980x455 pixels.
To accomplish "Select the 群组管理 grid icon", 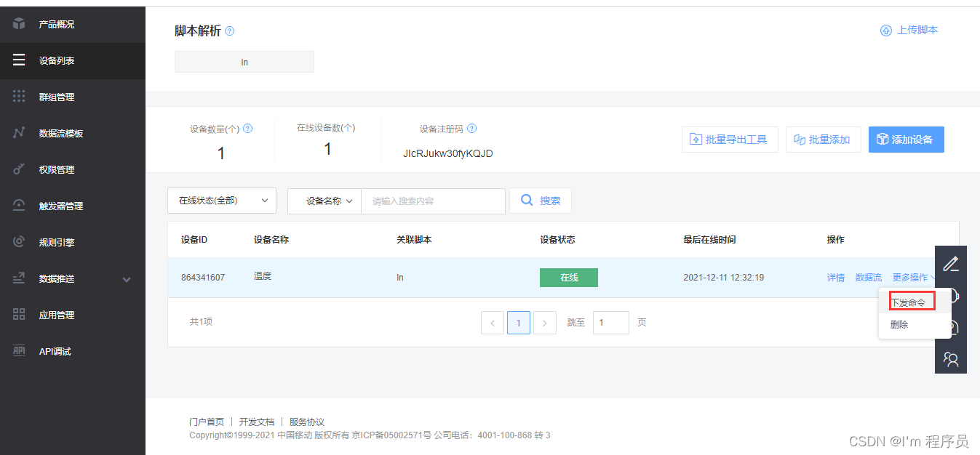I will click(20, 96).
